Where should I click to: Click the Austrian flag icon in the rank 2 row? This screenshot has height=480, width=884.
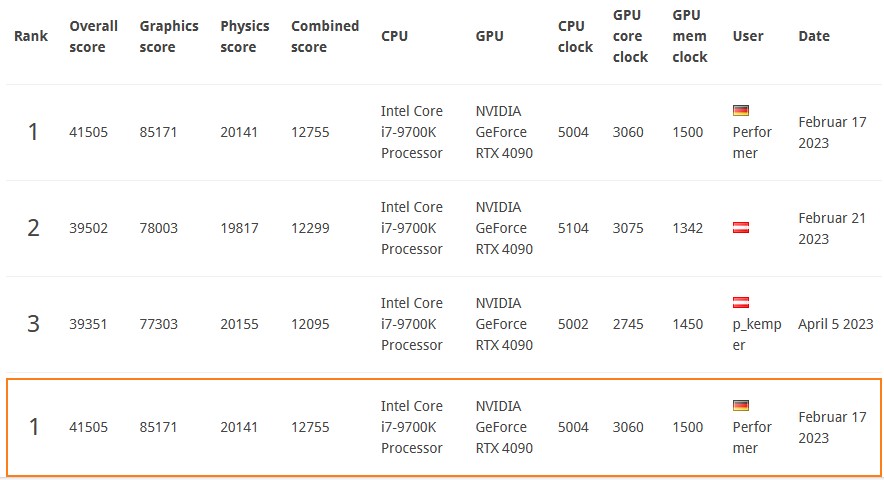740,227
